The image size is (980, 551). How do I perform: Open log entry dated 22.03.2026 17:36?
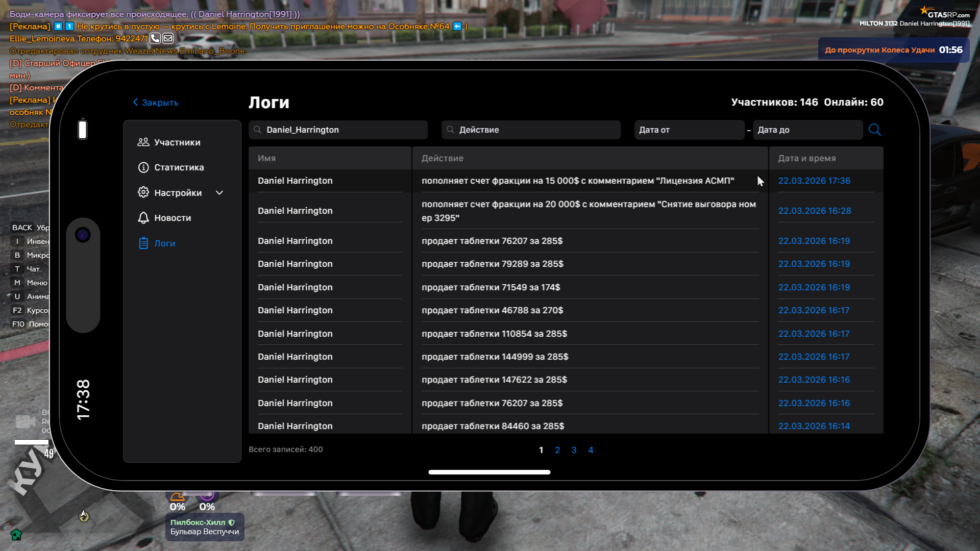pos(814,181)
